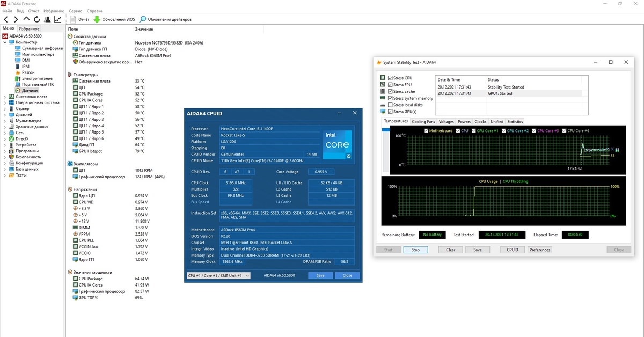Click the Отчёт report page icon
644x337 pixels.
tap(74, 19)
